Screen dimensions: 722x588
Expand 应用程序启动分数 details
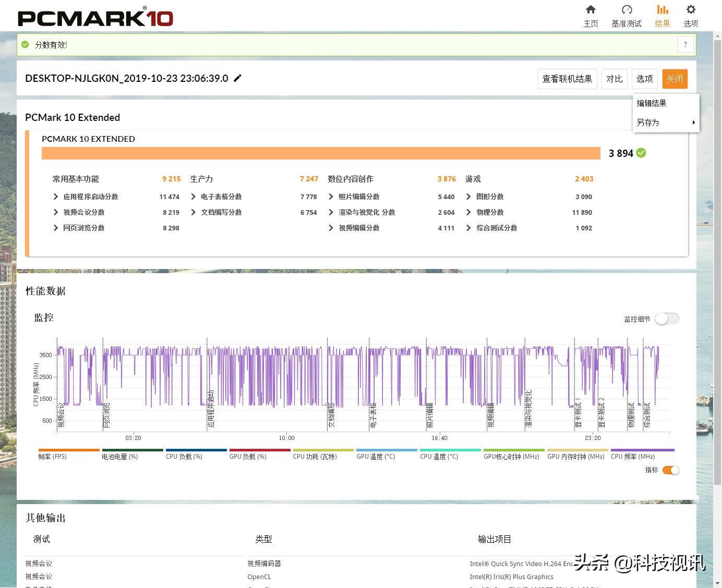[56, 197]
